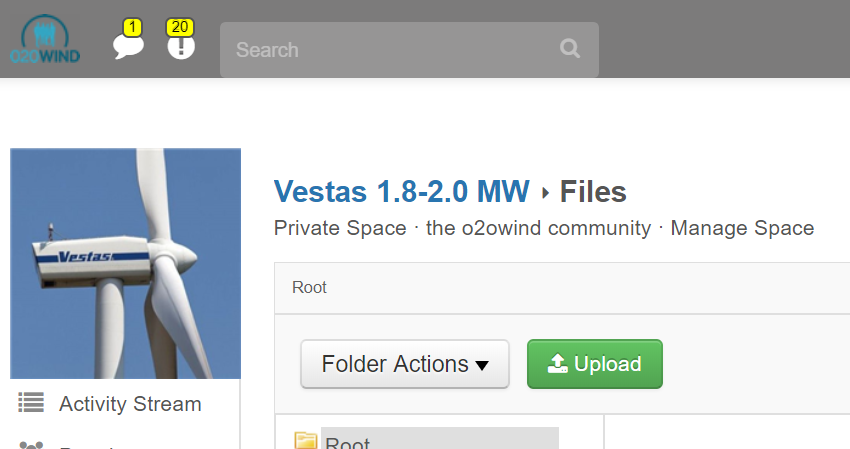This screenshot has width=850, height=449.
Task: Open the Vestas turbine space image
Action: coord(125,264)
